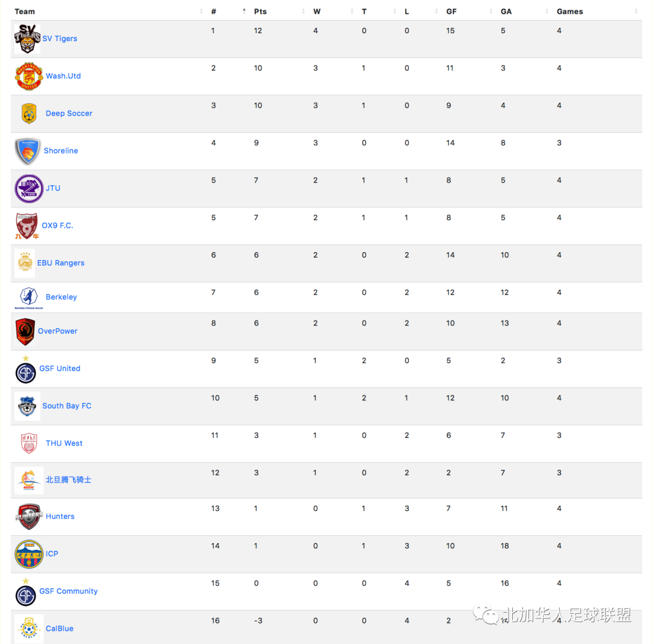Click the OX9 F.C. maroon shield logo
Viewport: 653px width, 644px height.
pos(27,226)
